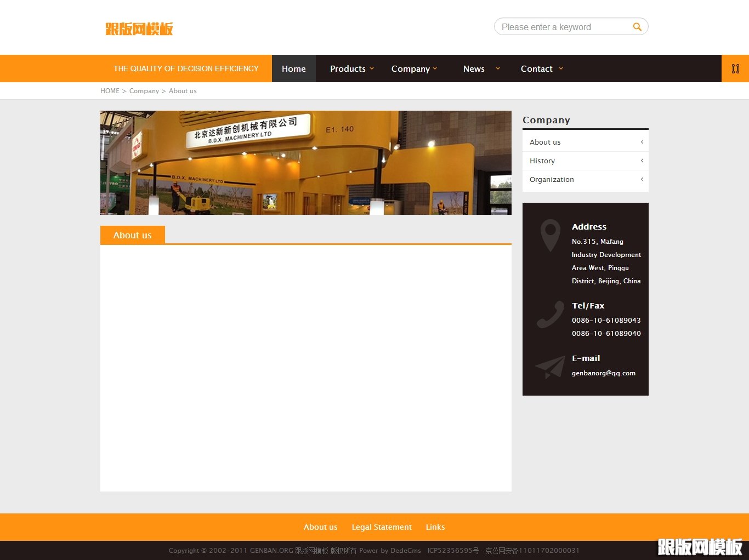Select the orange About us content tab
749x560 pixels.
(x=133, y=235)
